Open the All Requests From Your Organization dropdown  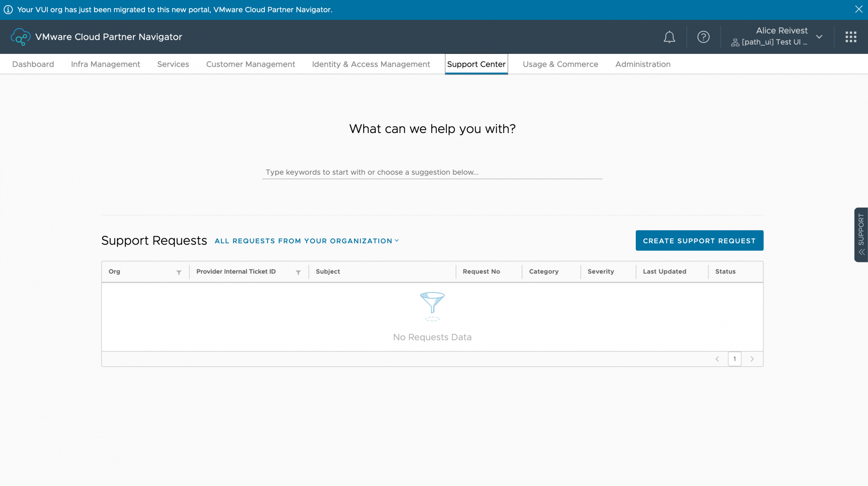pos(307,241)
